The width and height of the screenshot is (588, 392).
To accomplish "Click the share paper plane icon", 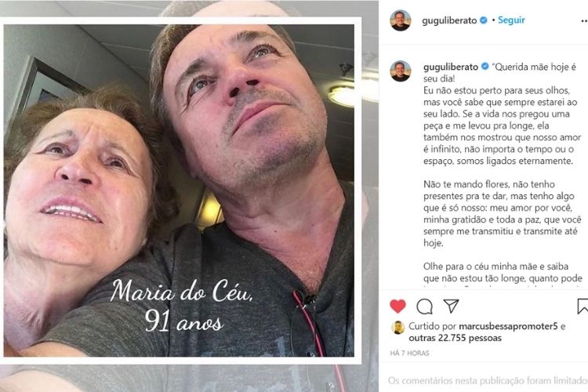I will point(451,306).
